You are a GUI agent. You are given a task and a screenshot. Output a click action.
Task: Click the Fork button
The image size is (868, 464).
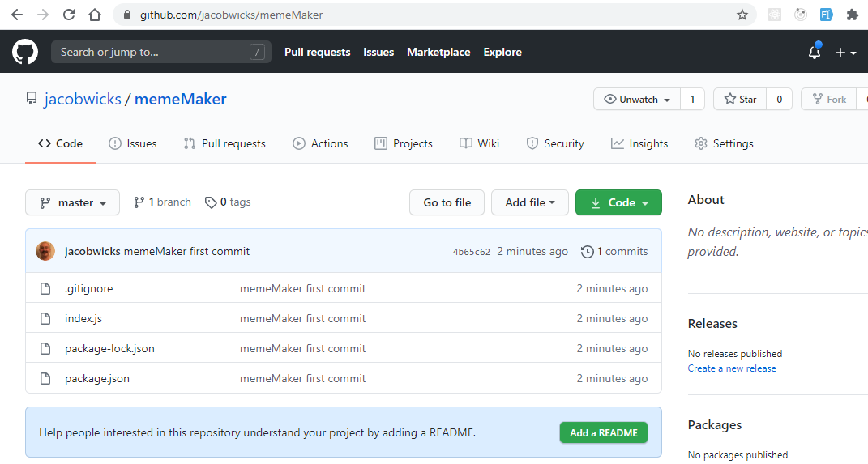(x=829, y=99)
